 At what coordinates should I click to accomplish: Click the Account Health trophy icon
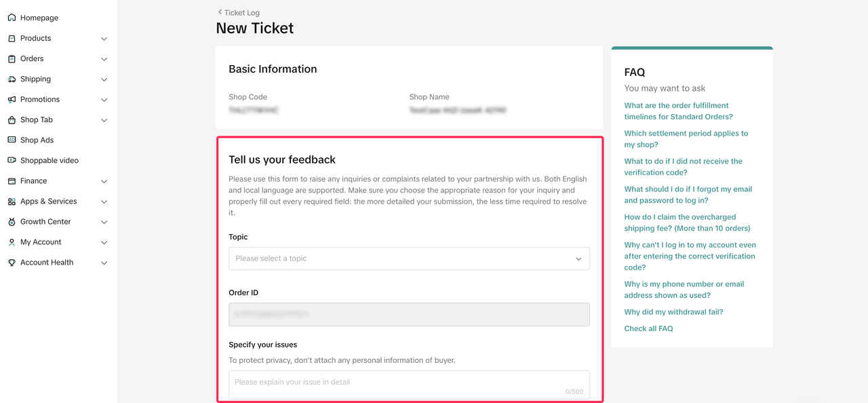(x=12, y=263)
